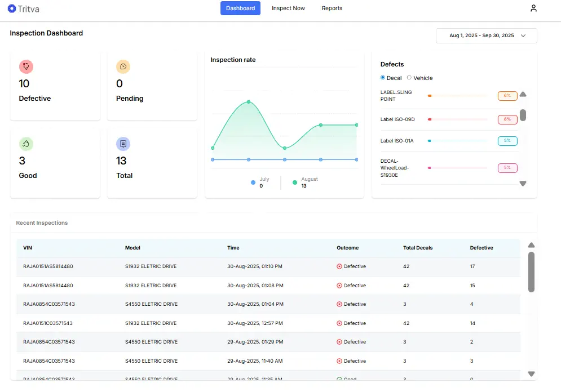Click the red Defective status icon in the first row

338,266
